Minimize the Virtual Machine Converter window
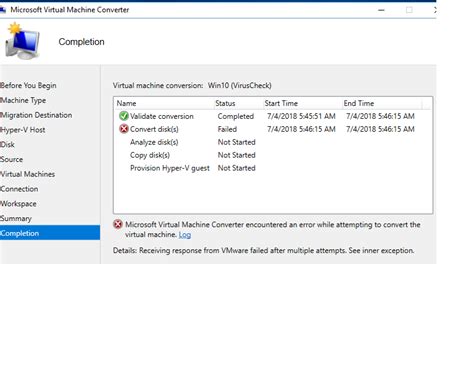474x378 pixels. 381,10
